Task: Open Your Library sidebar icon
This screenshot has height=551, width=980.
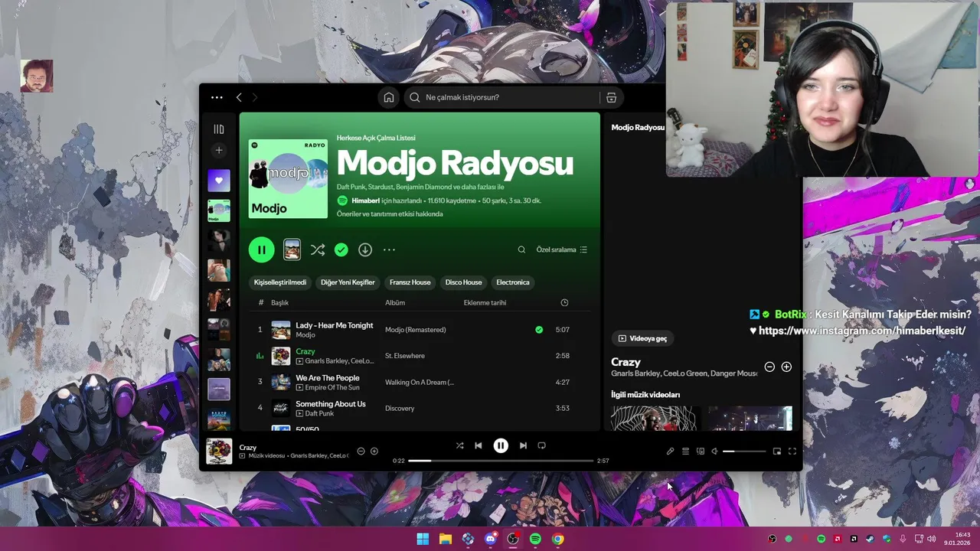Action: click(x=219, y=129)
